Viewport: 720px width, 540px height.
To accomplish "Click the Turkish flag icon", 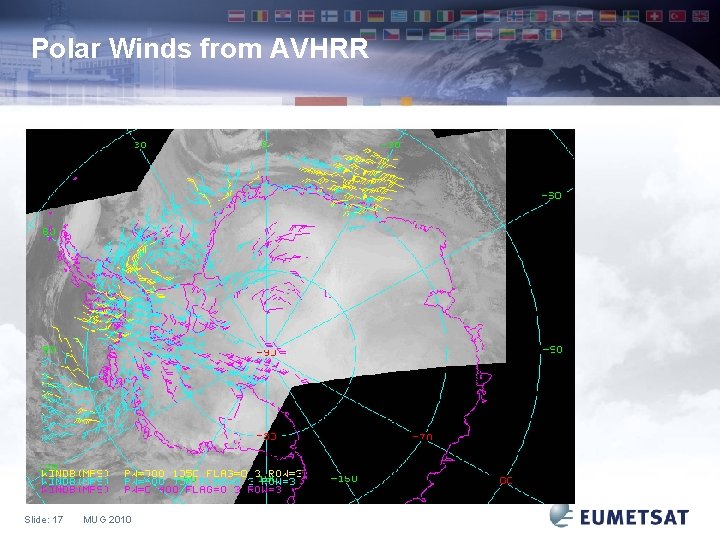I will point(677,17).
